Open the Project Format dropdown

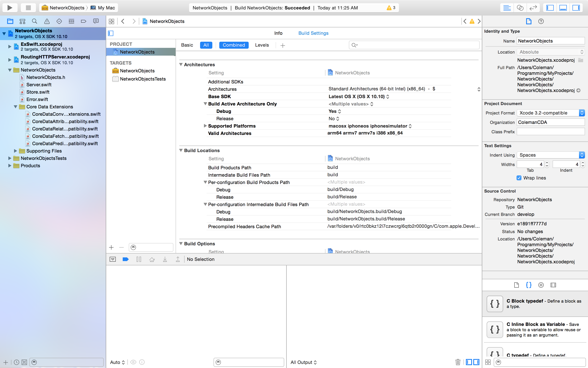(551, 113)
